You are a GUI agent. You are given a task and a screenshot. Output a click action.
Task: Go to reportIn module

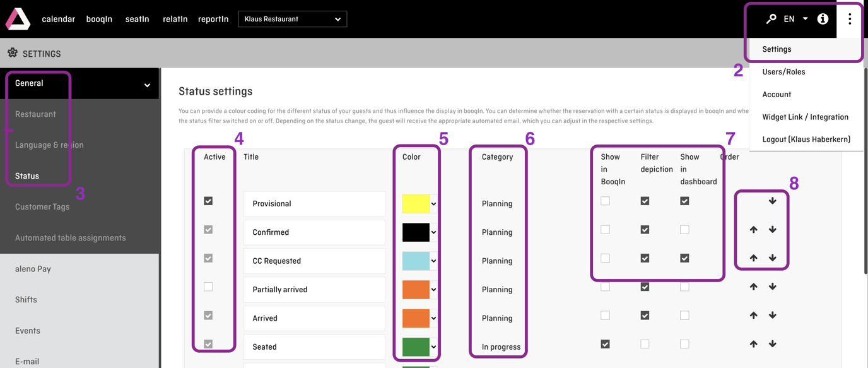click(213, 19)
